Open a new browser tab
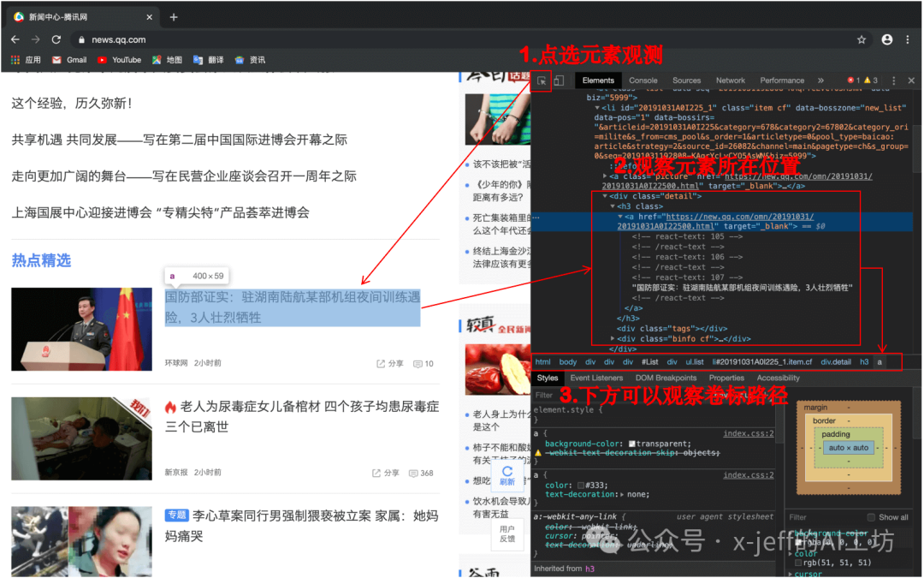 coord(173,17)
